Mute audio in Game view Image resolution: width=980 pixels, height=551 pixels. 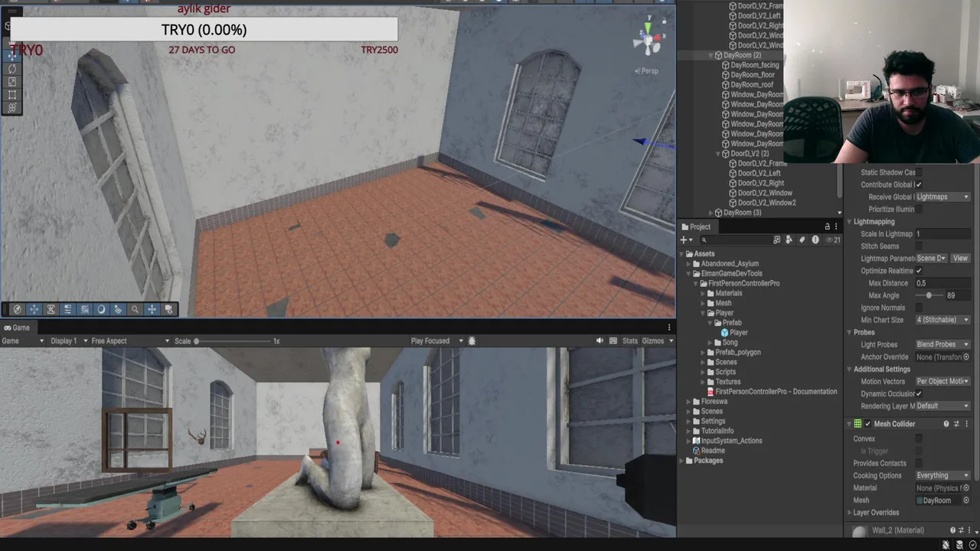(x=599, y=341)
